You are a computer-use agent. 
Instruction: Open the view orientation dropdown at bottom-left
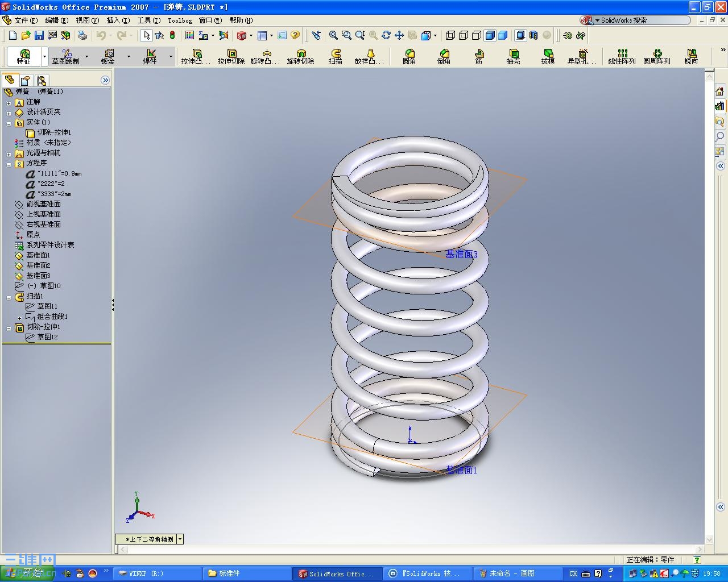(180, 539)
